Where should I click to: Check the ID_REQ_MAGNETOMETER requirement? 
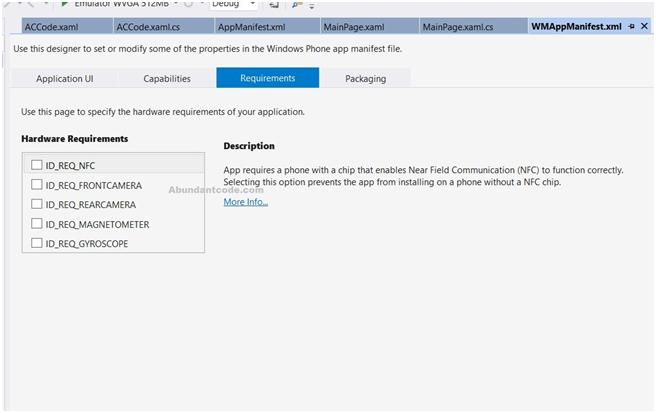pos(37,223)
